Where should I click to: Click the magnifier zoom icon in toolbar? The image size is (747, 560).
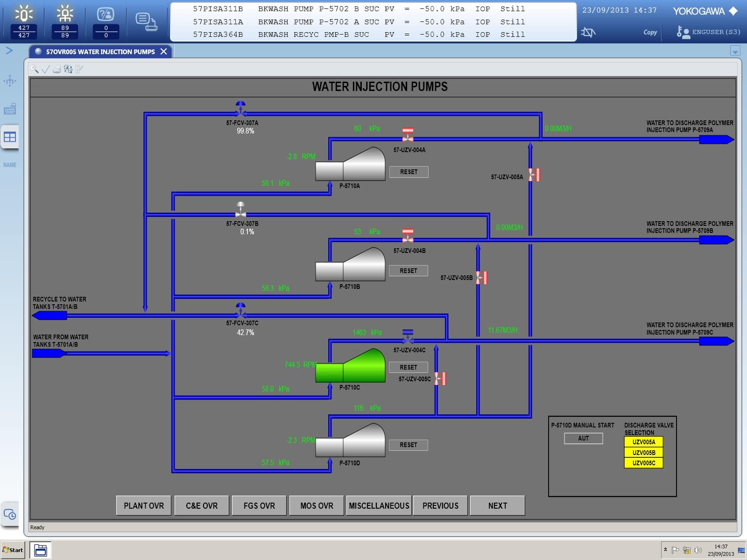(x=35, y=69)
